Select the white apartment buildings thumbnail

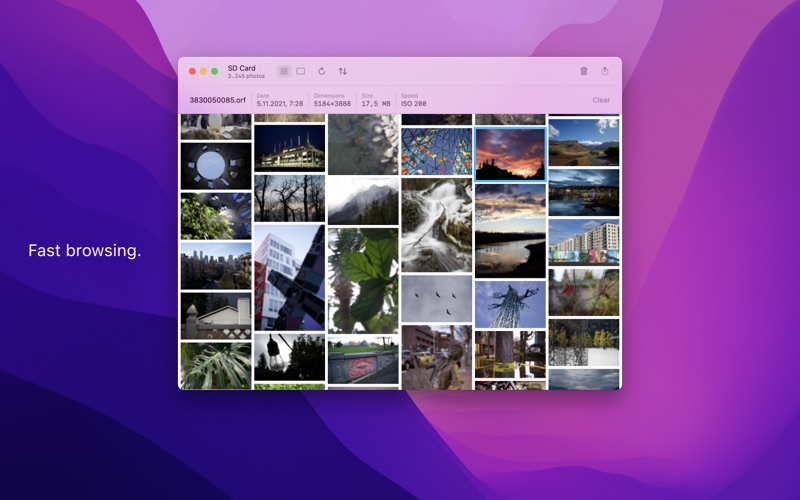coord(584,242)
